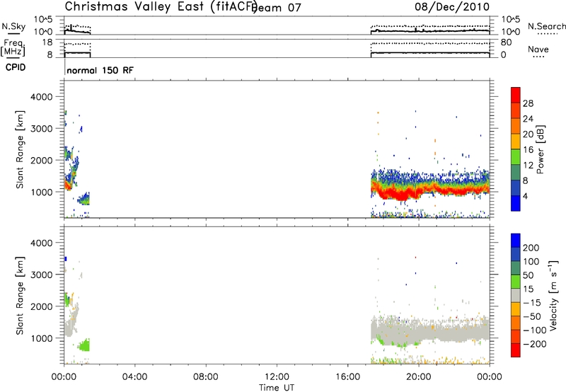Click the green velocity patch near 01:00 UT
566x392 pixels.
[x=85, y=346]
